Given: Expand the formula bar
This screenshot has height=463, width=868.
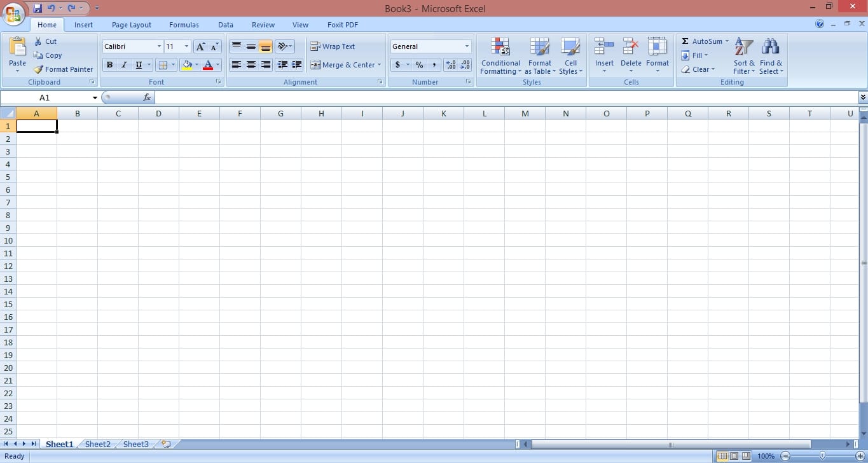Looking at the screenshot, I should 863,97.
